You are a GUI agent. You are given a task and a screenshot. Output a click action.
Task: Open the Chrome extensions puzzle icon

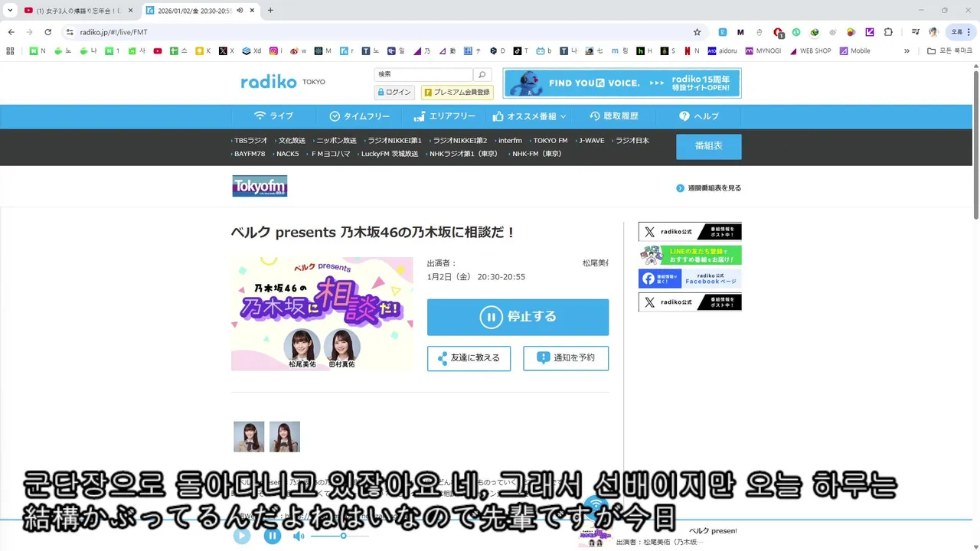(888, 32)
